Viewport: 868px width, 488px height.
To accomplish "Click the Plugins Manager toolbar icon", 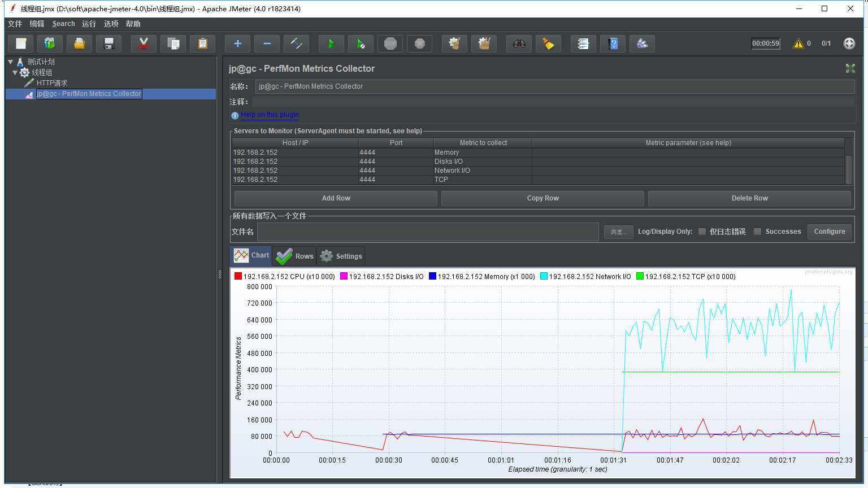I will coord(642,43).
